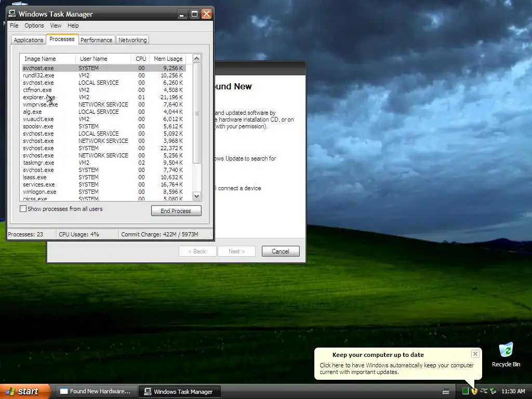Open the Help menu
532x399 pixels.
tap(73, 25)
